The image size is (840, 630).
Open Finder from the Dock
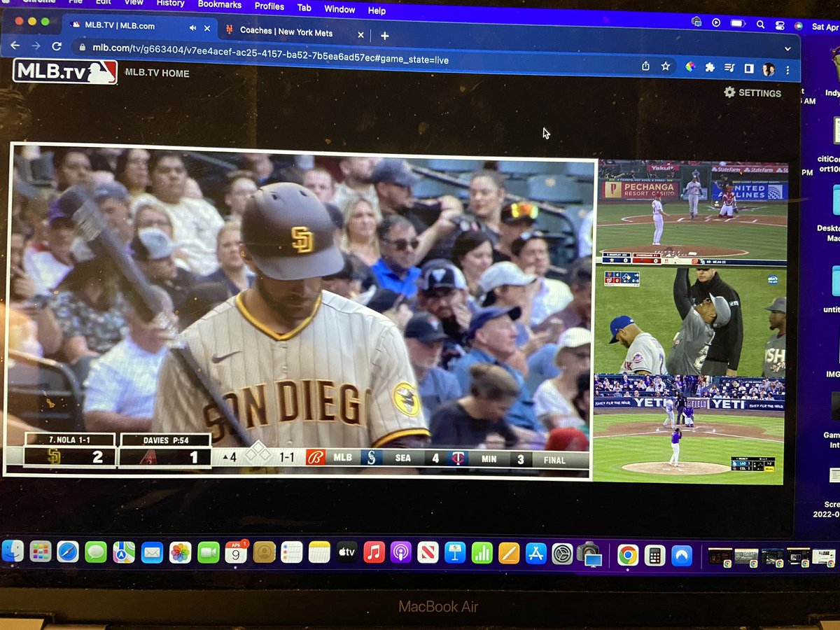[13, 552]
